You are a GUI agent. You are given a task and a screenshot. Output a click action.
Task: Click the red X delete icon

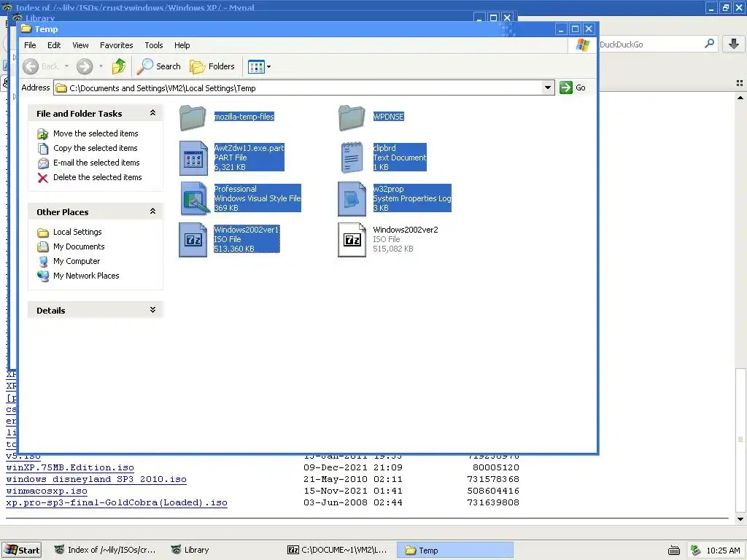[x=43, y=178]
